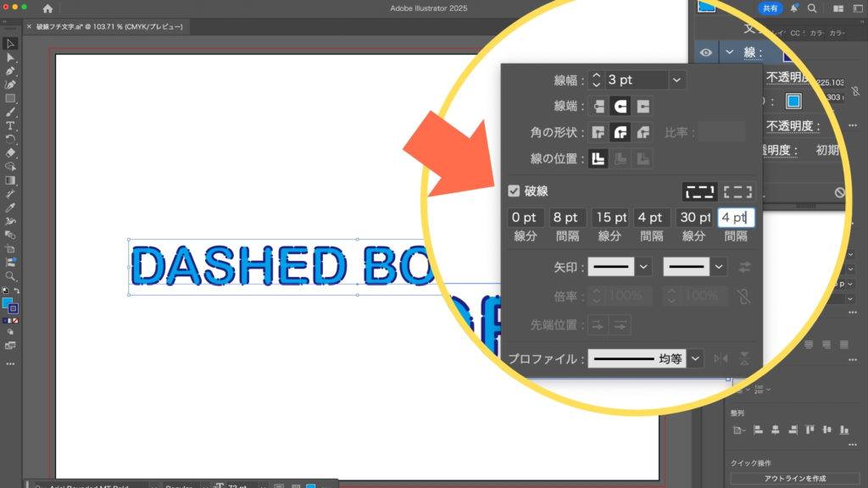This screenshot has width=868, height=488.
Task: Expand the first 矢印 arrowhead dropdown
Action: tap(644, 267)
